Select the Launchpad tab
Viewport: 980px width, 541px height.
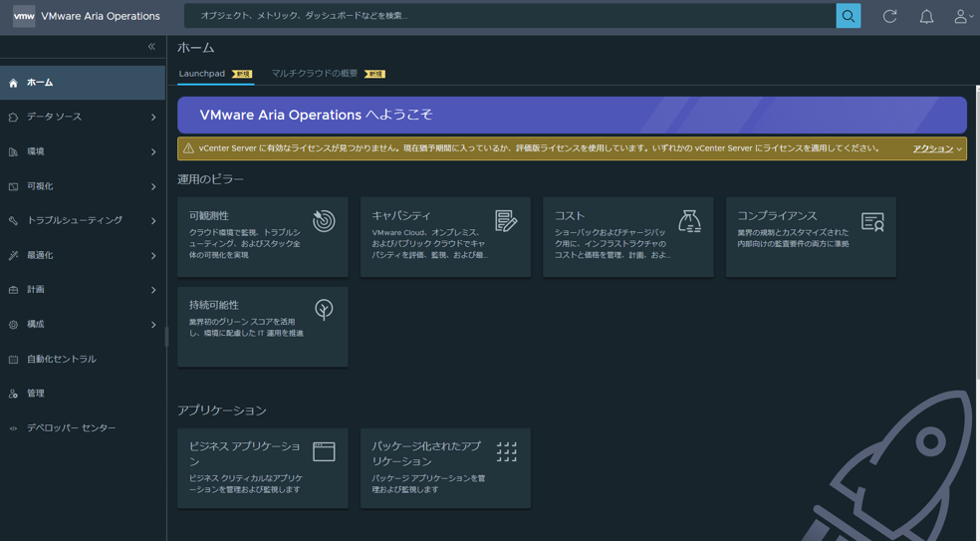click(x=202, y=74)
